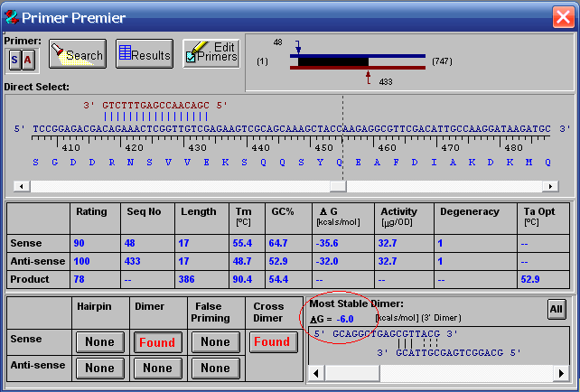Click Anti-sense Seq No value 433
This screenshot has width=580, height=392.
click(x=132, y=261)
